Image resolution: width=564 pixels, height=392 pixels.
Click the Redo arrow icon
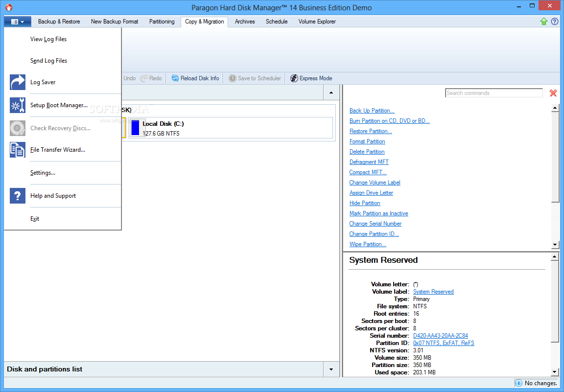pos(144,78)
